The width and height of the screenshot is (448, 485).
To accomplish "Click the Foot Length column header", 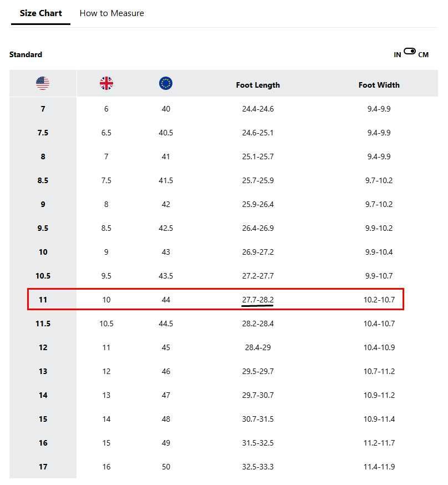I will click(x=258, y=85).
